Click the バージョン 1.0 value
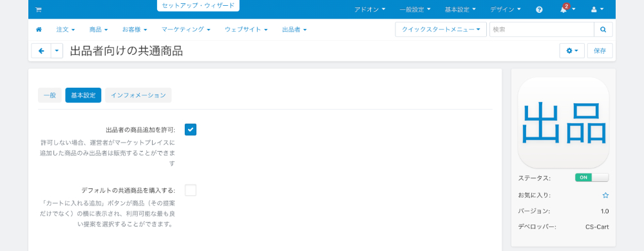This screenshot has height=251, width=644. [x=605, y=211]
